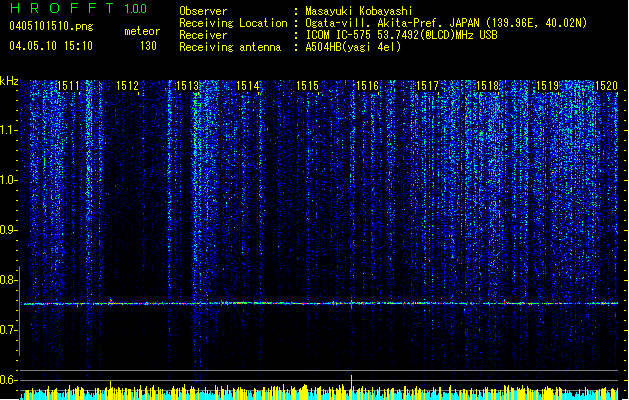Image resolution: width=629 pixels, height=400 pixels.
Task: Click the Observer field label
Action: tap(203, 11)
